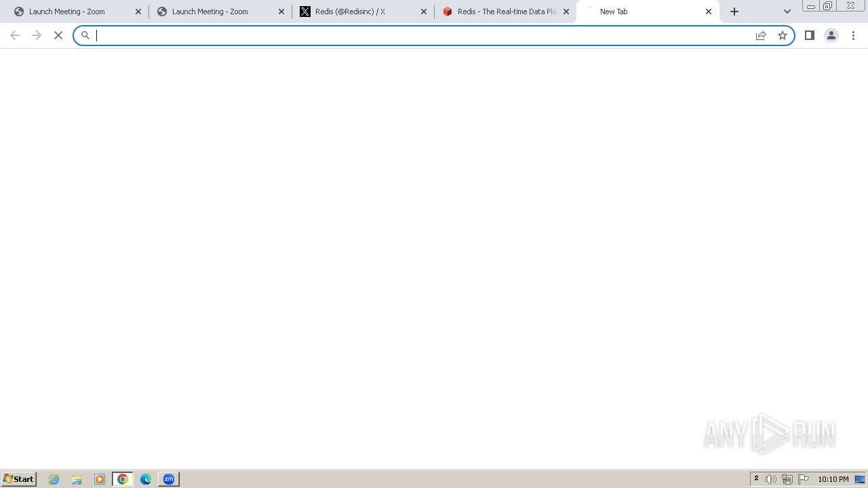
Task: Open Zoom app from taskbar
Action: [169, 479]
